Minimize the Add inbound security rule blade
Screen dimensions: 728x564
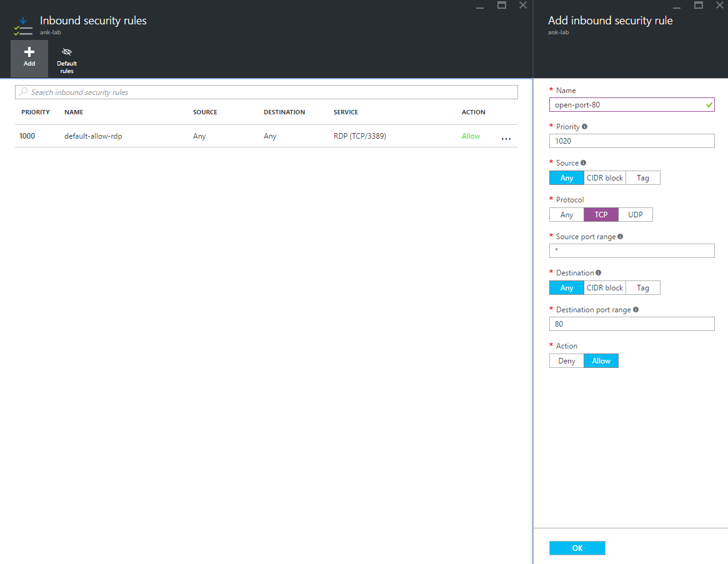[677, 7]
